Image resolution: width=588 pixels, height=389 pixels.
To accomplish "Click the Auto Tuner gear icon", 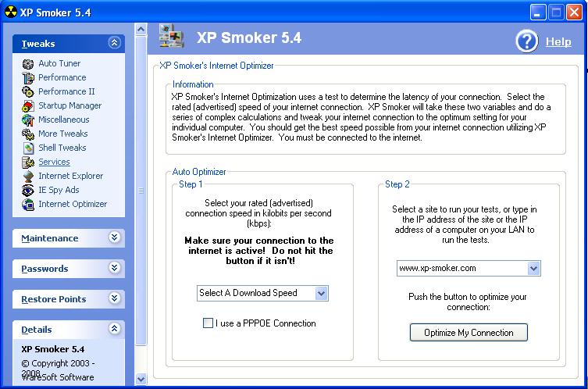I will click(28, 64).
